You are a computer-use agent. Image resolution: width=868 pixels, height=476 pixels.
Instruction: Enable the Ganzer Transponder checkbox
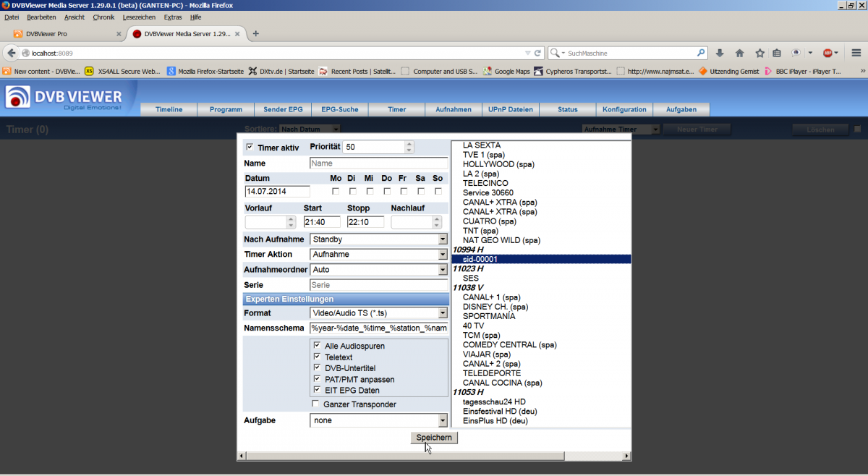pos(315,404)
